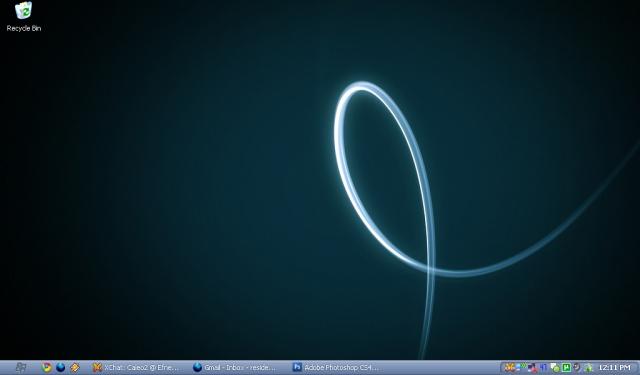Click the green uTorrent tray icon
640x375 pixels.
(x=567, y=367)
